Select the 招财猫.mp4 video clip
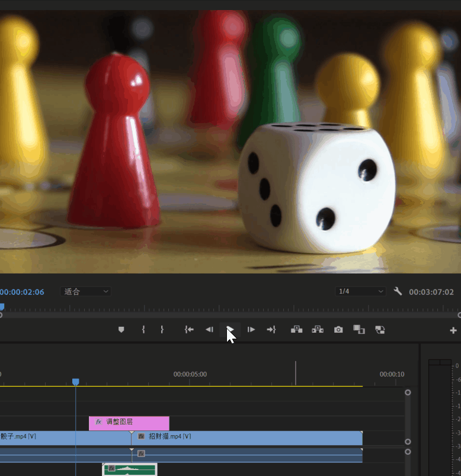Viewport: 461px width, 476px height. (247, 438)
